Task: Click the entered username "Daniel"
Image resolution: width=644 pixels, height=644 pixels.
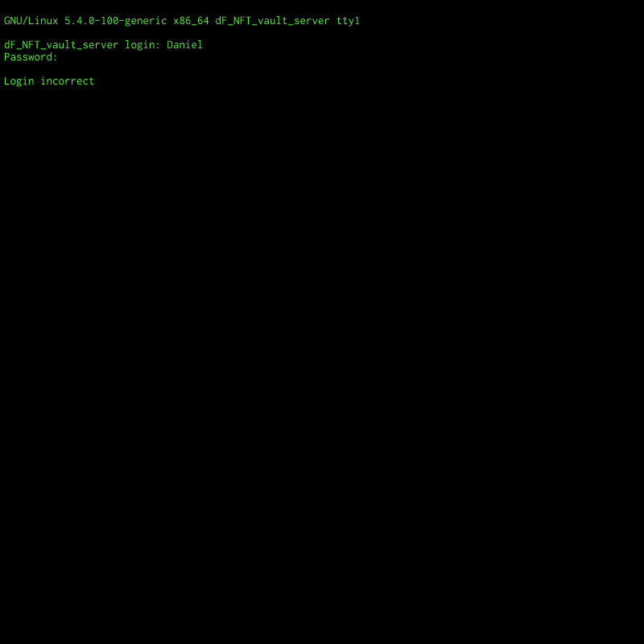Action: click(185, 44)
